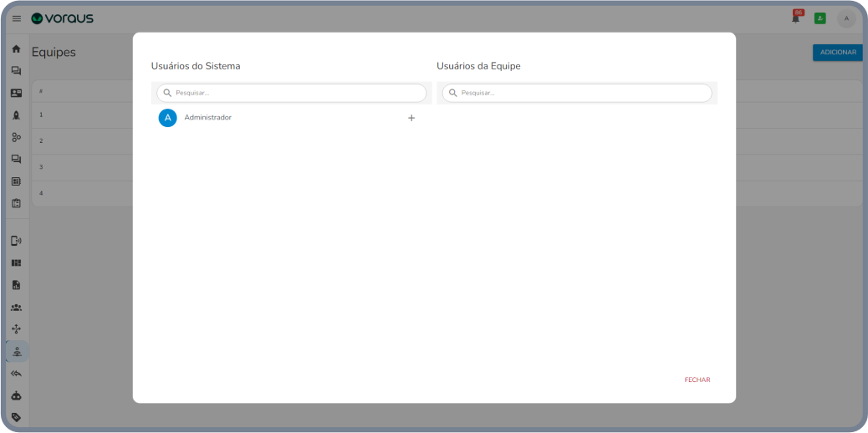Open the notifications bell with 86 badge

click(796, 18)
